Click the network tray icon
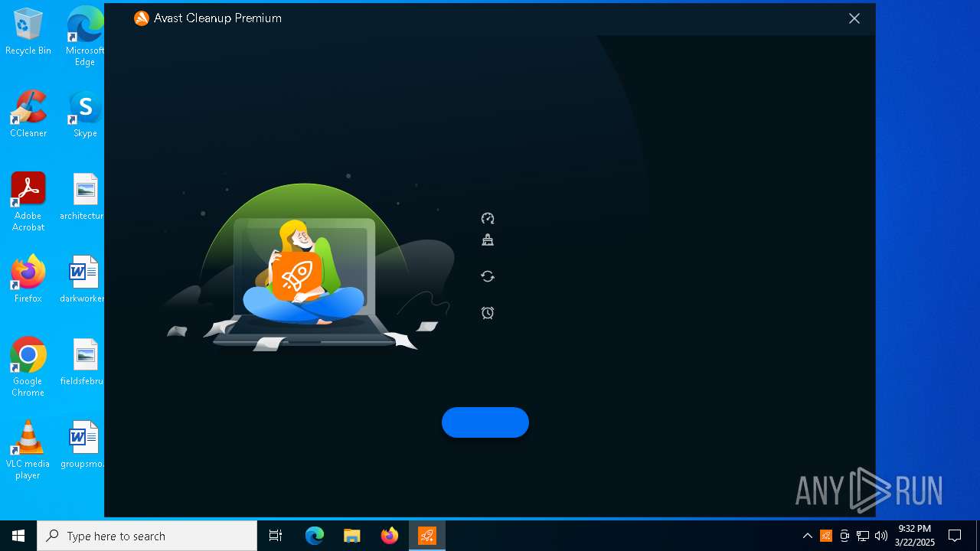980x551 pixels. tap(863, 536)
